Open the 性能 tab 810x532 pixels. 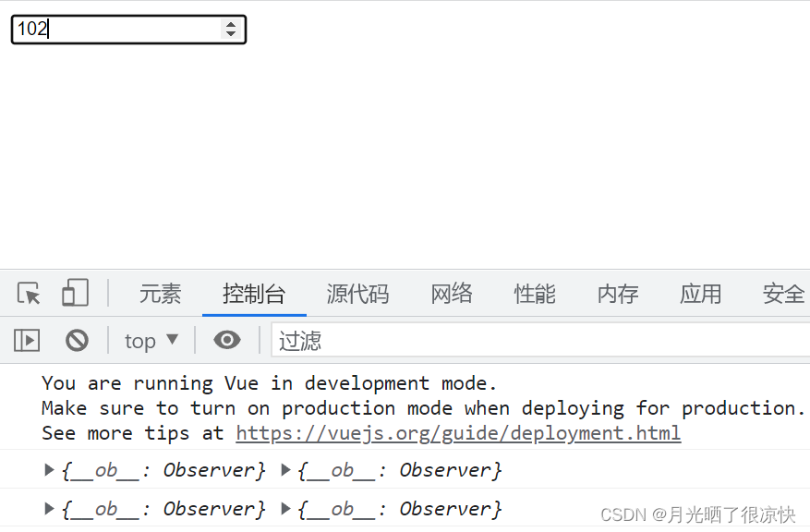point(535,294)
